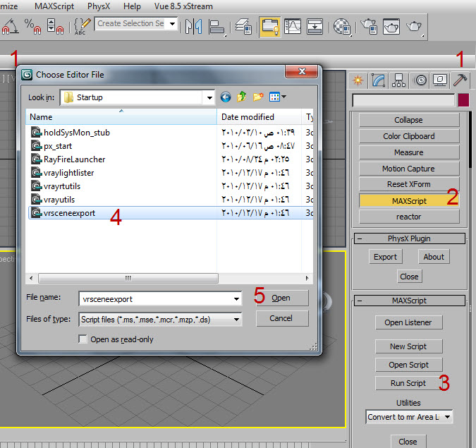Switch to the Utilities hammer tab
Screen dimensions: 476x448
460,80
